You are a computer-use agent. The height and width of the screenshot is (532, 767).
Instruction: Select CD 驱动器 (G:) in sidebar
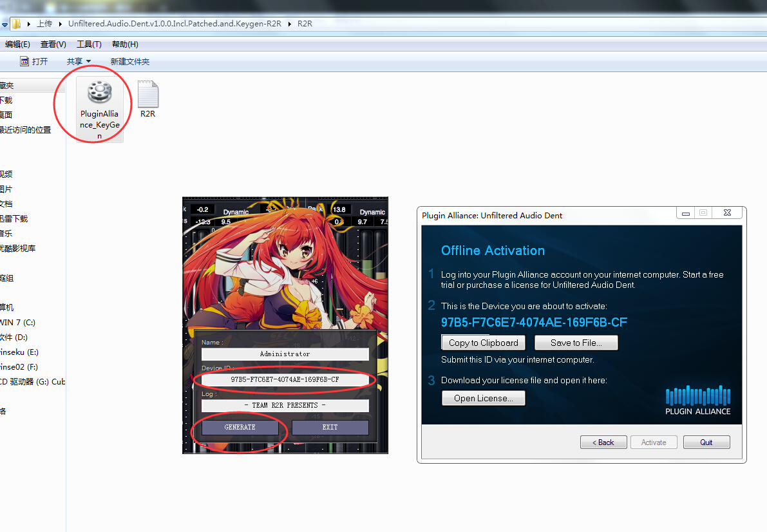32,381
